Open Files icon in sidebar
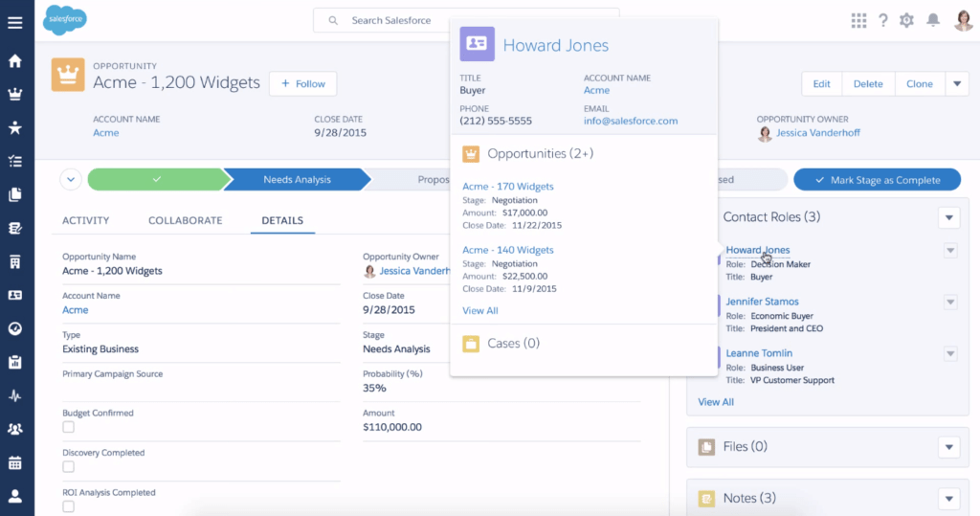The height and width of the screenshot is (516, 980). (15, 194)
